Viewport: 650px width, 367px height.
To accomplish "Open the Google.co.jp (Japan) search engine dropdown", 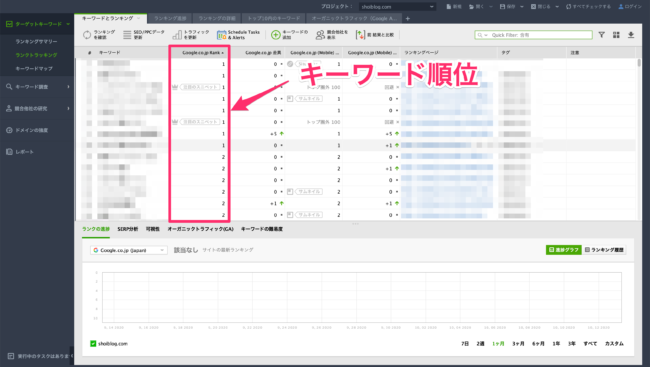I will [x=129, y=250].
